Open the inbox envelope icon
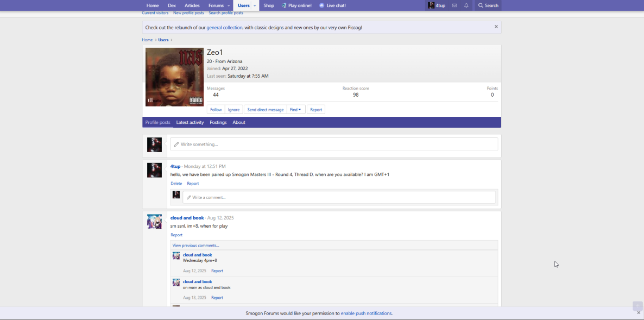Viewport: 644px width, 320px height. coord(454,5)
